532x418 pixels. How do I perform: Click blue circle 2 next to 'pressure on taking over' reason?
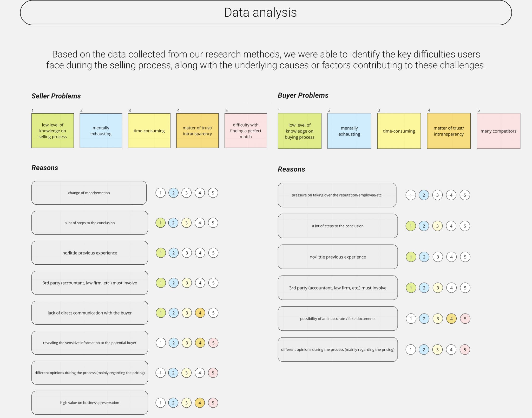click(424, 195)
